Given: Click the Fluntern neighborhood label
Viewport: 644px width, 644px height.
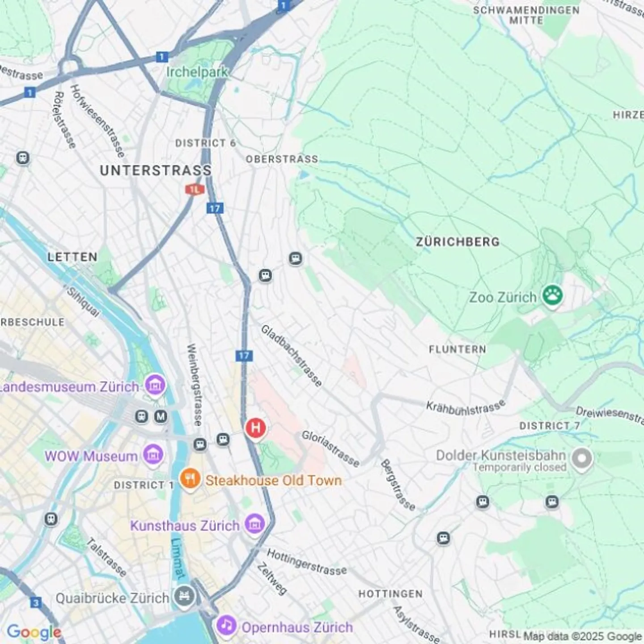Looking at the screenshot, I should coord(458,349).
